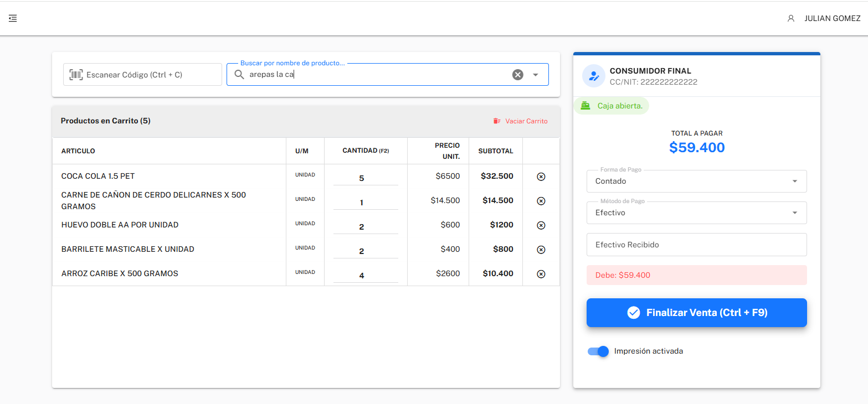
Task: Toggle the Impresión activada switch
Action: pyautogui.click(x=598, y=351)
